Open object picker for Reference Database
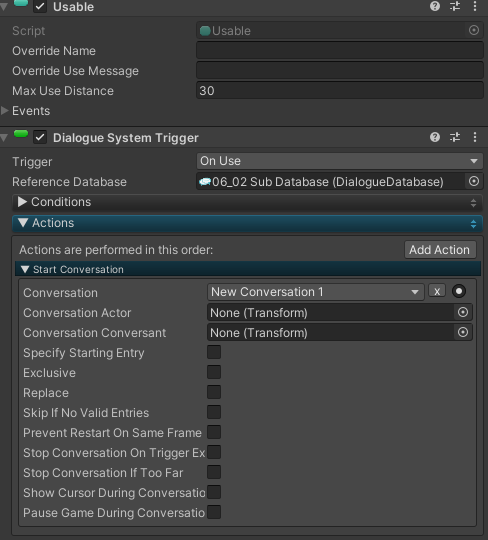The height and width of the screenshot is (540, 488). click(474, 181)
